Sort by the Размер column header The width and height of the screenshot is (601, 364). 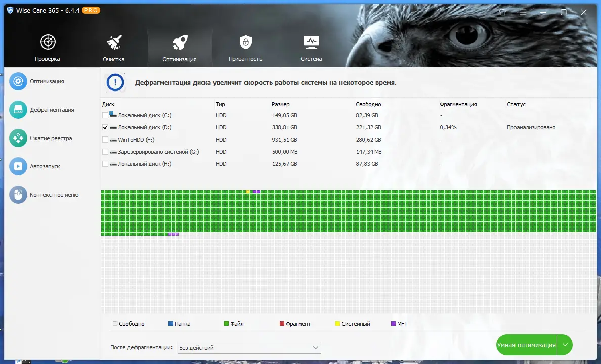[x=281, y=104]
